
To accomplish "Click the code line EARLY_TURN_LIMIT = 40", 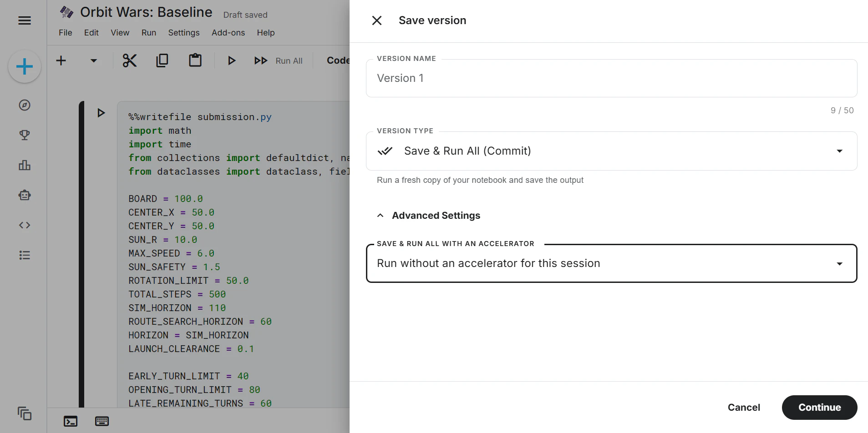I will [x=188, y=376].
